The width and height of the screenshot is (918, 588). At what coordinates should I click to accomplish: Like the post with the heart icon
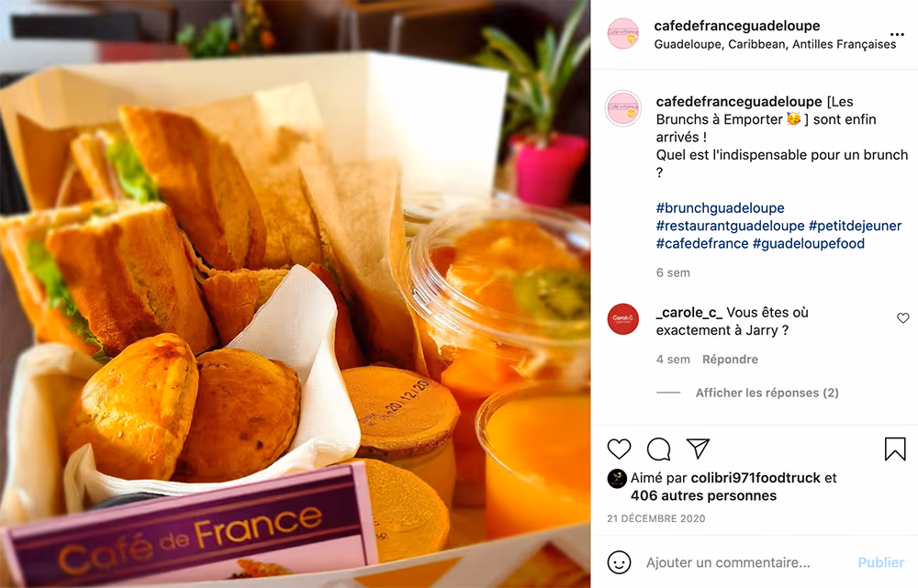619,449
